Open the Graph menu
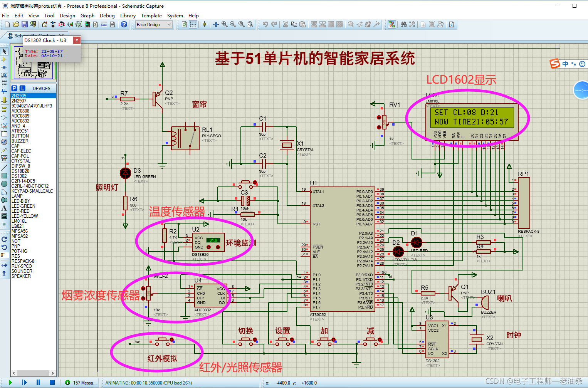588x388 pixels. [x=87, y=15]
